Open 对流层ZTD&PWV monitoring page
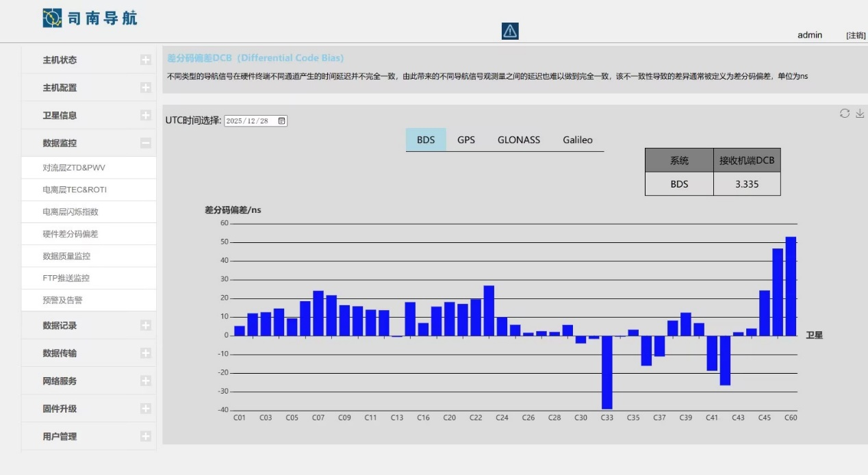 point(74,168)
